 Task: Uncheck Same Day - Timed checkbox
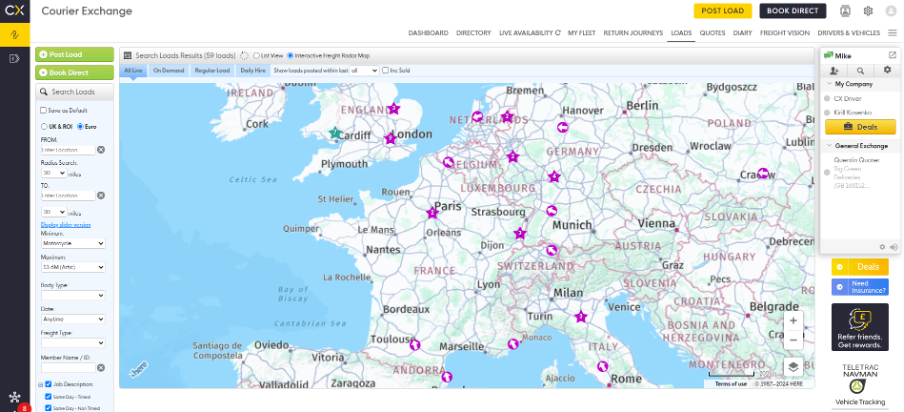[x=48, y=396]
